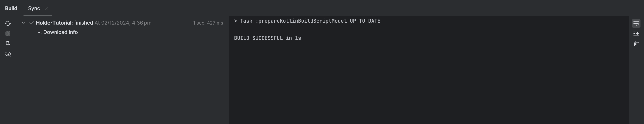
Task: Click the BUILD SUCCESSFUL output line
Action: pyautogui.click(x=267, y=38)
